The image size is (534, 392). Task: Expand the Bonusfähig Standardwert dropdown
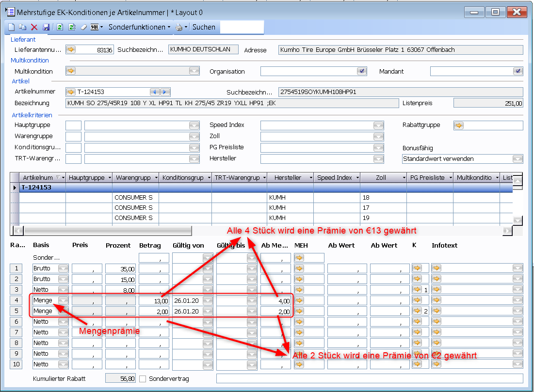(x=518, y=159)
